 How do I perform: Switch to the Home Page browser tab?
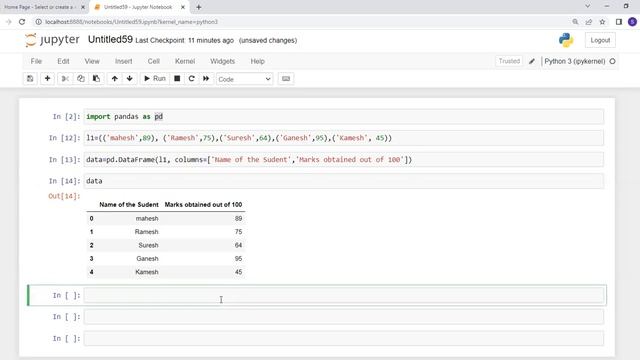pos(39,7)
